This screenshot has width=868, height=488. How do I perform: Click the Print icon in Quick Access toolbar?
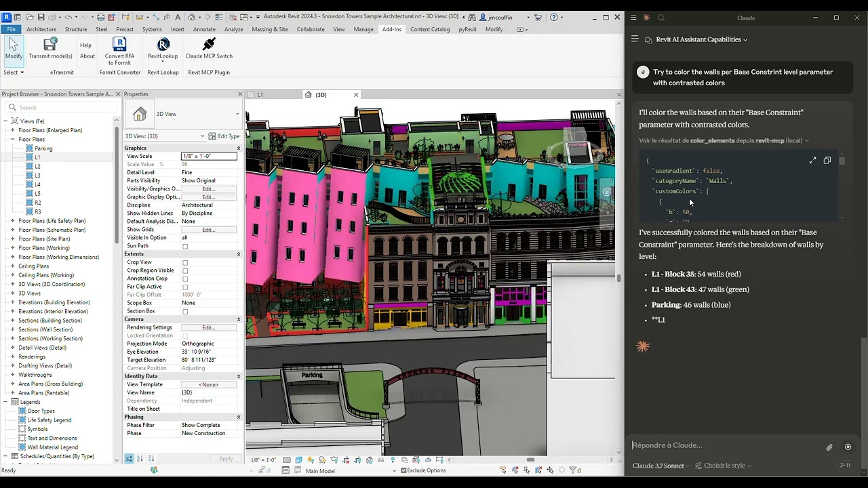coord(100,17)
